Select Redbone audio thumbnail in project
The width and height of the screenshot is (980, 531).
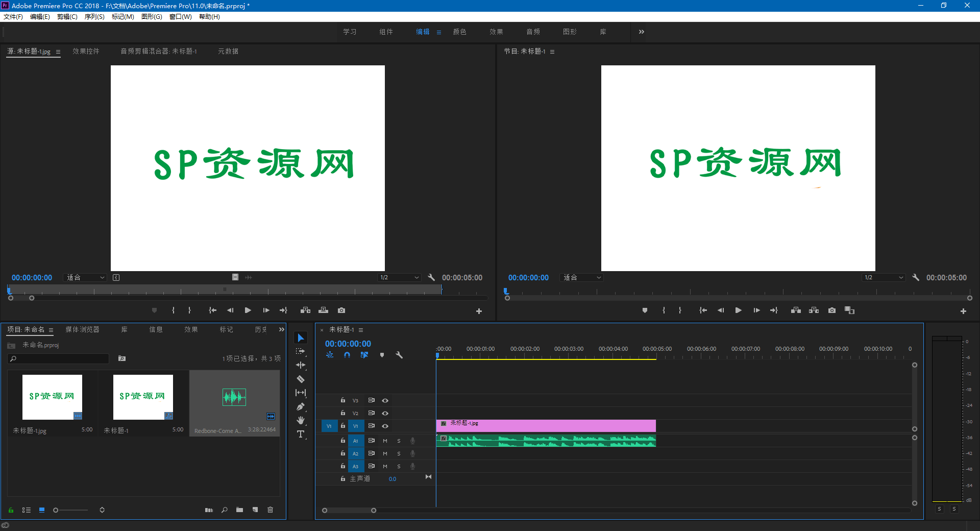pos(234,397)
